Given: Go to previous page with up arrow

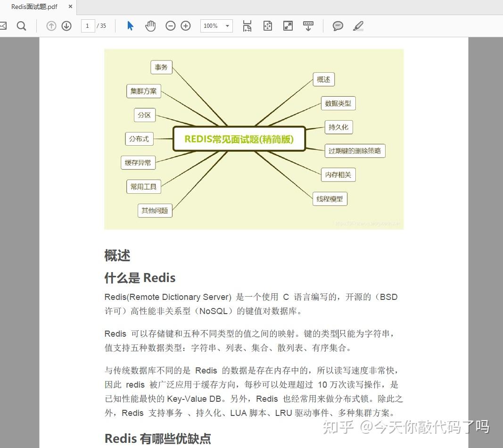Looking at the screenshot, I should coord(51,26).
